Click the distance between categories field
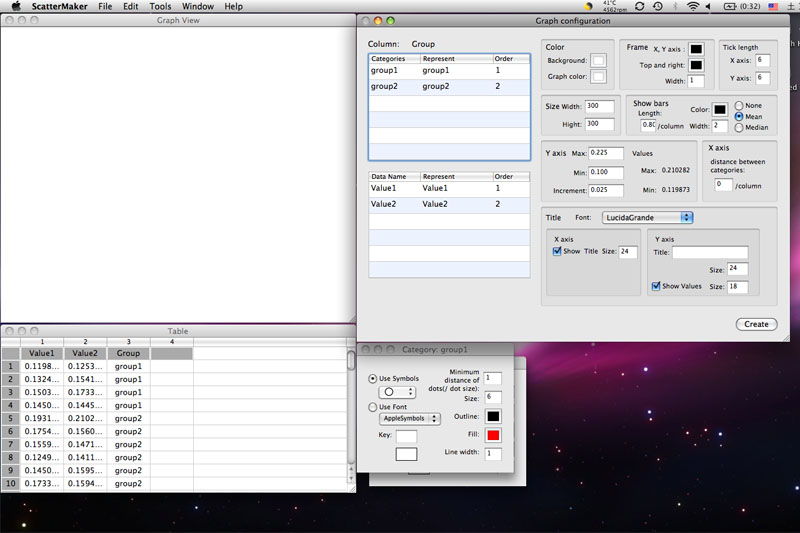The image size is (800, 533). (723, 185)
